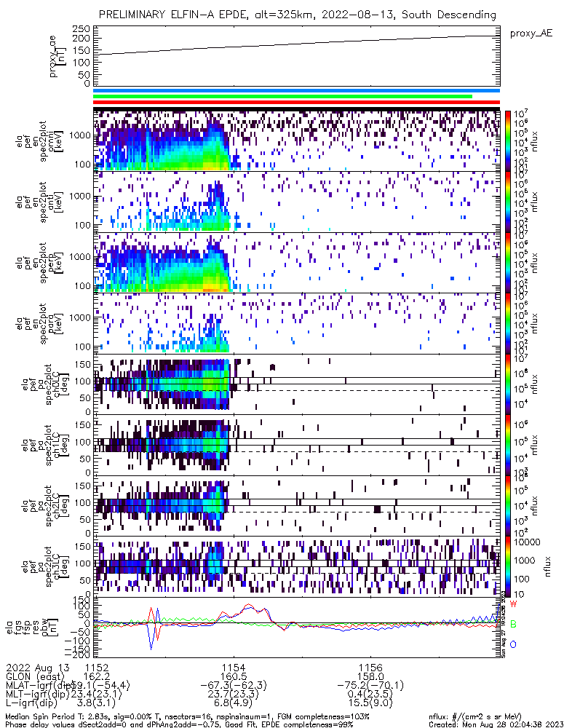Click the ch0LC [deg] axis label

(44, 384)
